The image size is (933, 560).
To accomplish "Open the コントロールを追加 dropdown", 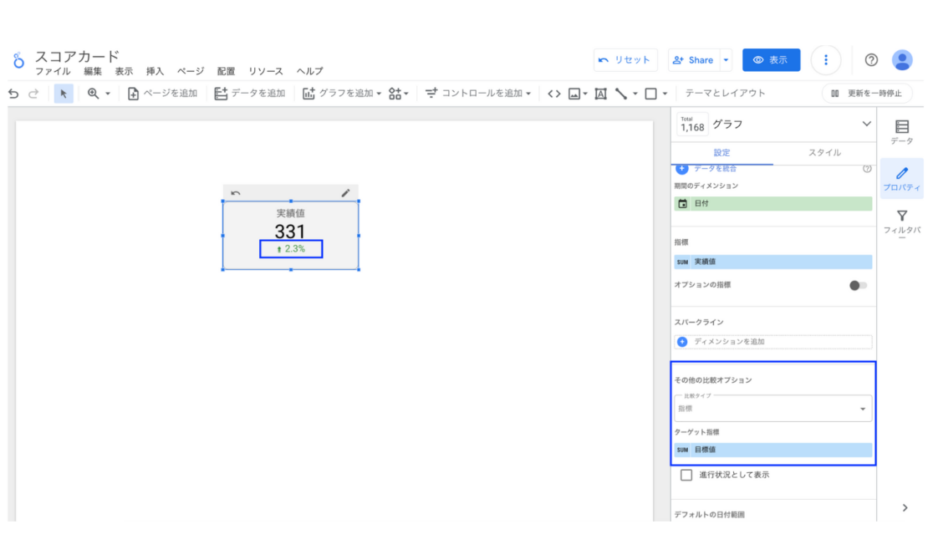I will 478,94.
